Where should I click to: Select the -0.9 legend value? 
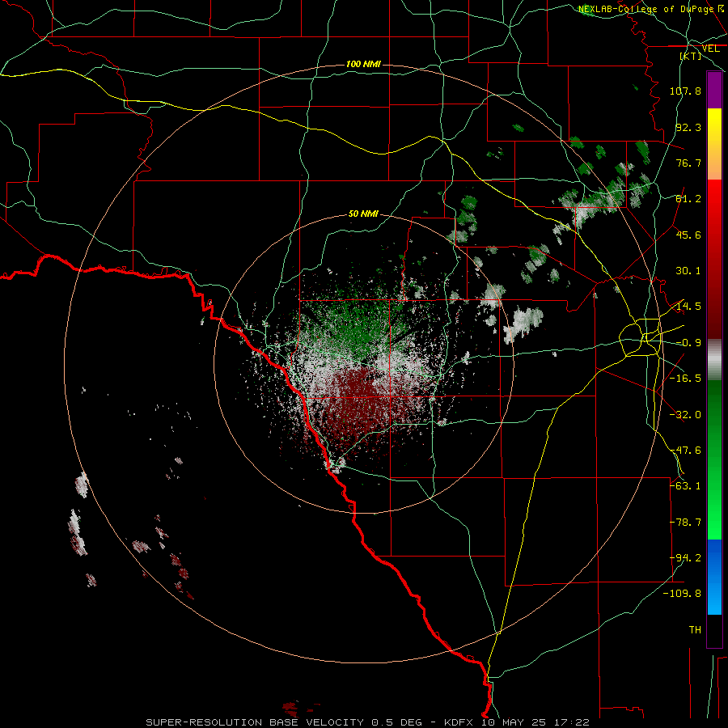[x=688, y=343]
